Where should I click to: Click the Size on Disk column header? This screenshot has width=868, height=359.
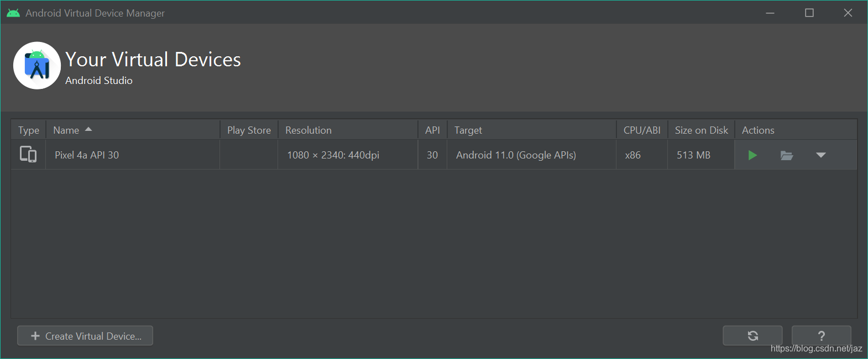coord(701,130)
